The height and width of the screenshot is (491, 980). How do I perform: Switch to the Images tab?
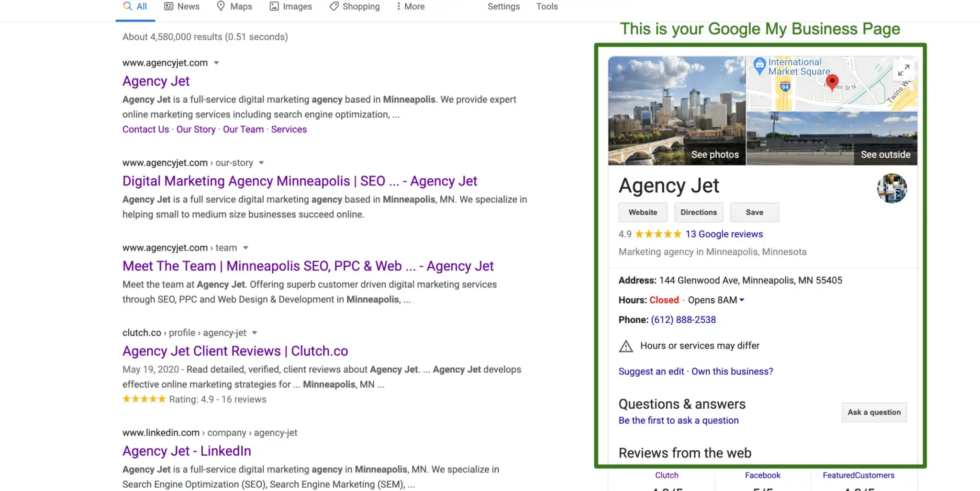click(290, 6)
